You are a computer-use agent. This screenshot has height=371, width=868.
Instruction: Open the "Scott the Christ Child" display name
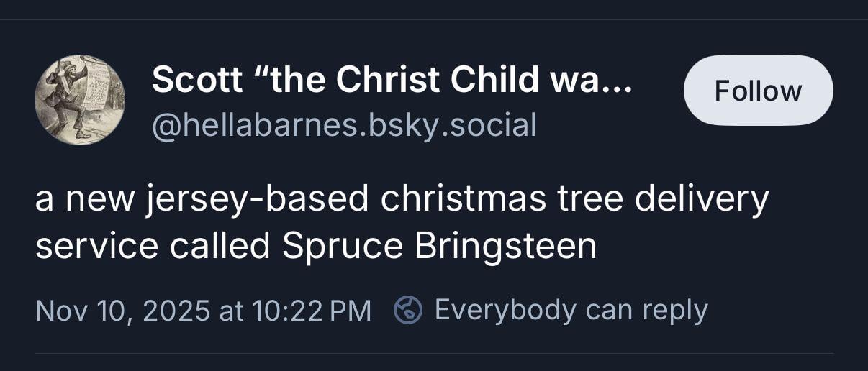point(392,81)
